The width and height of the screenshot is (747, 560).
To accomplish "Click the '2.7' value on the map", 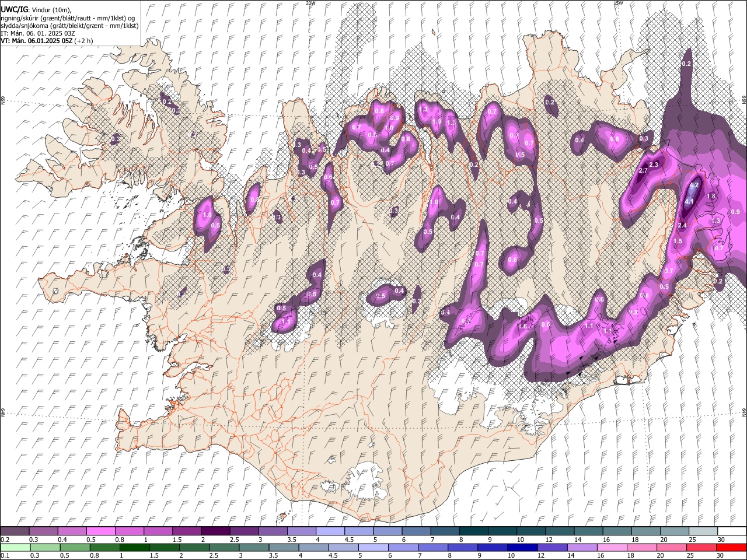I will 644,171.
